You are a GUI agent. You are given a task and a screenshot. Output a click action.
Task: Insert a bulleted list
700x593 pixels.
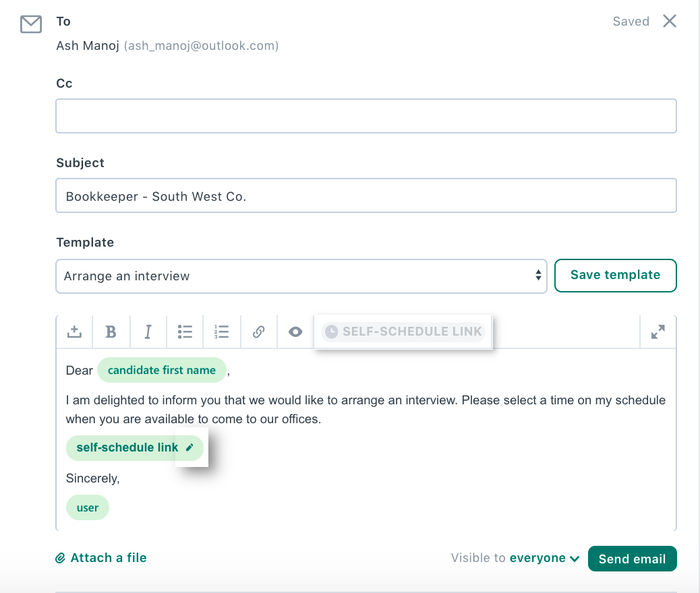click(x=185, y=332)
